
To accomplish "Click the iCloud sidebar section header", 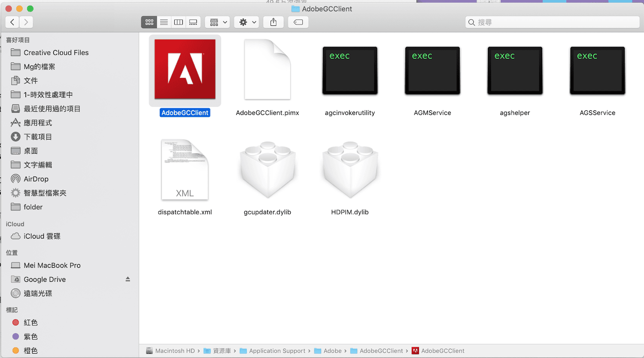I will [15, 224].
